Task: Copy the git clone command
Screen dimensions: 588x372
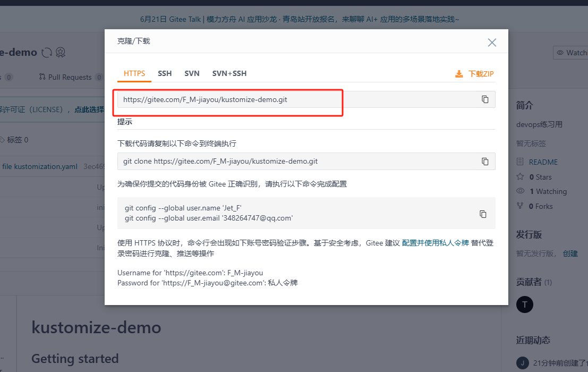Action: 485,161
